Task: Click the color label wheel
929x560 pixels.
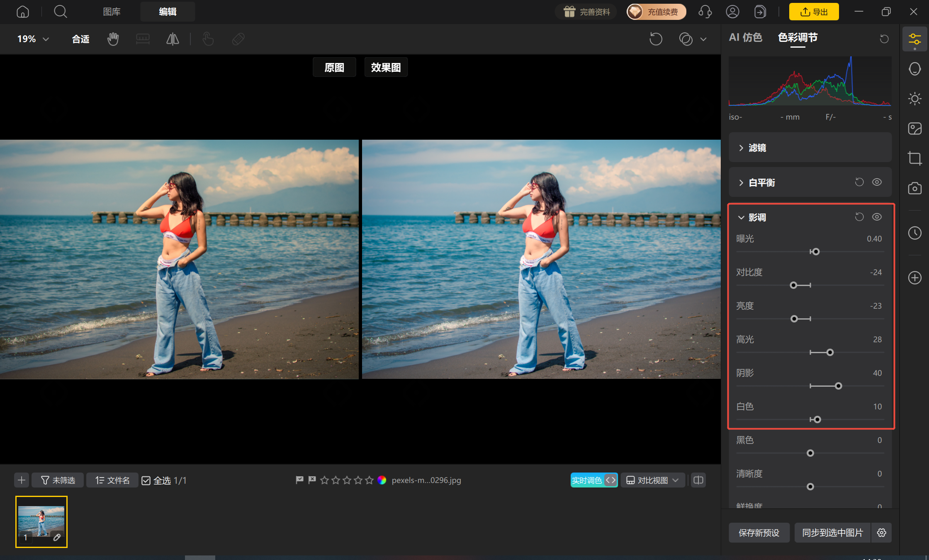Action: tap(382, 480)
